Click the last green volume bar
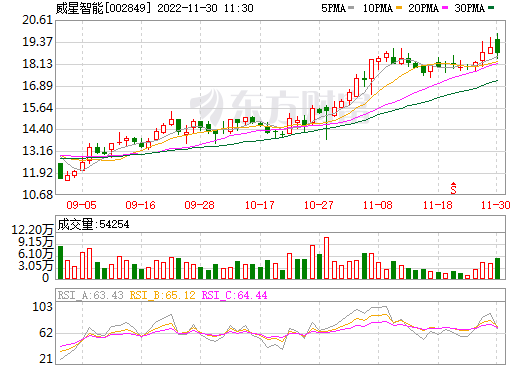Viewport: 520px width, 365px height. [x=497, y=269]
